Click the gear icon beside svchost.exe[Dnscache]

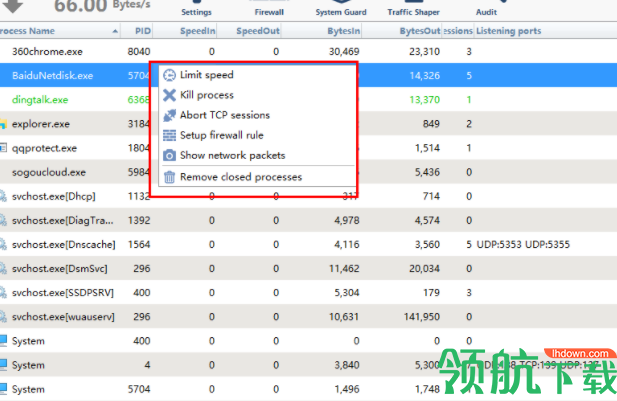[3, 244]
